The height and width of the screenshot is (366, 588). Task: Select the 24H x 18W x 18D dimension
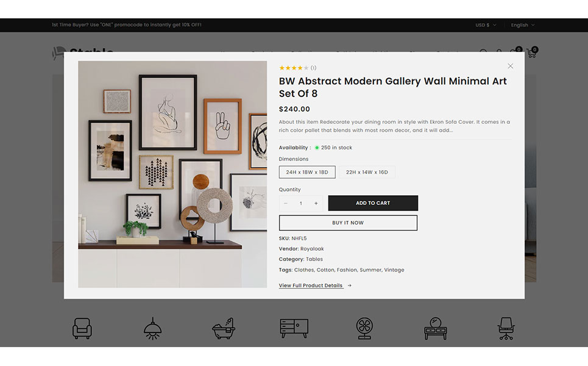click(307, 172)
